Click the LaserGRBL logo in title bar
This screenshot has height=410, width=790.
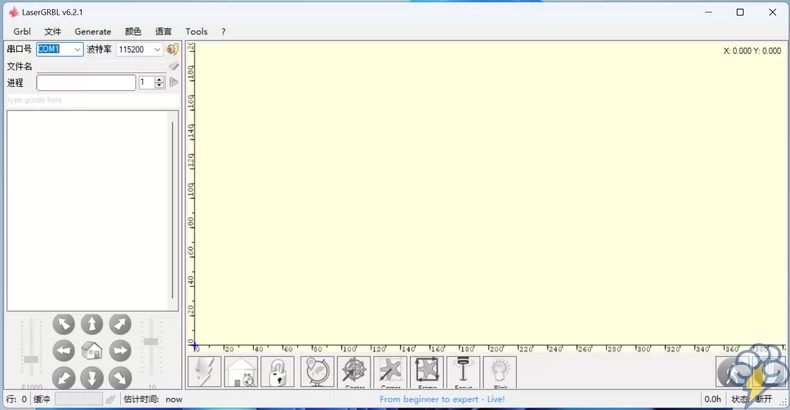tap(14, 12)
